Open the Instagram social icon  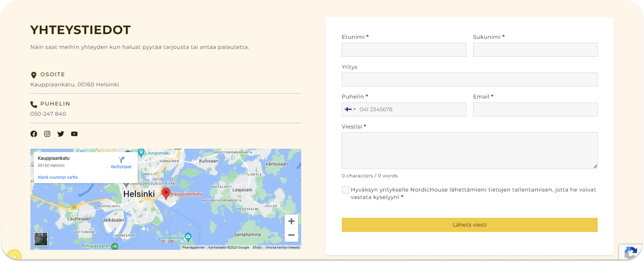point(47,134)
